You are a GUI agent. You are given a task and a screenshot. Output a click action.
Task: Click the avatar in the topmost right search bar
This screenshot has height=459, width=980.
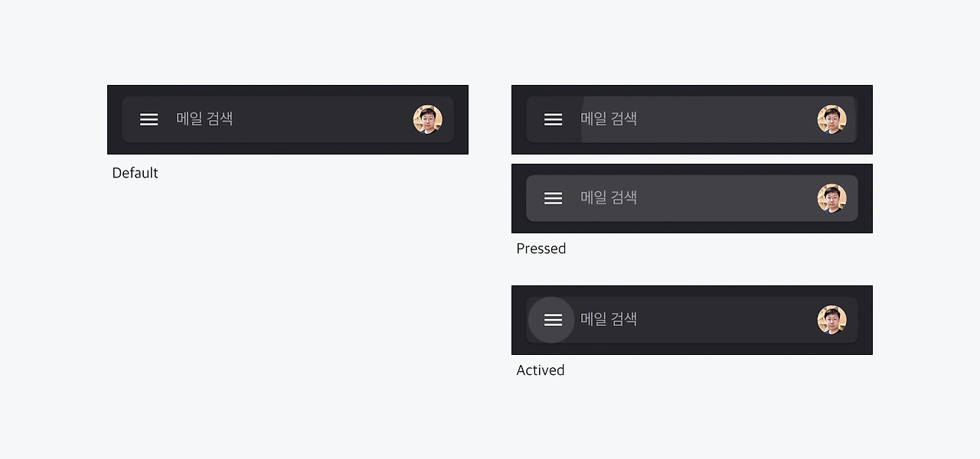point(832,119)
